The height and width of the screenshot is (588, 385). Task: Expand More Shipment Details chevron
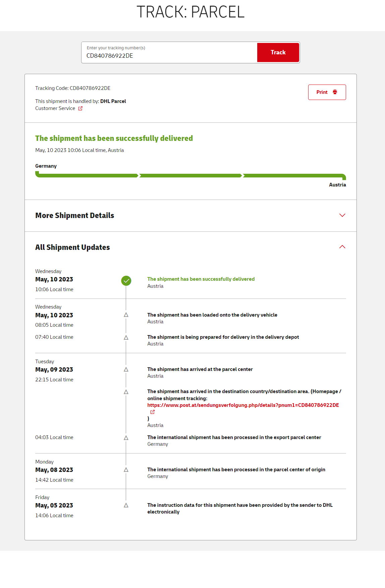pos(342,215)
